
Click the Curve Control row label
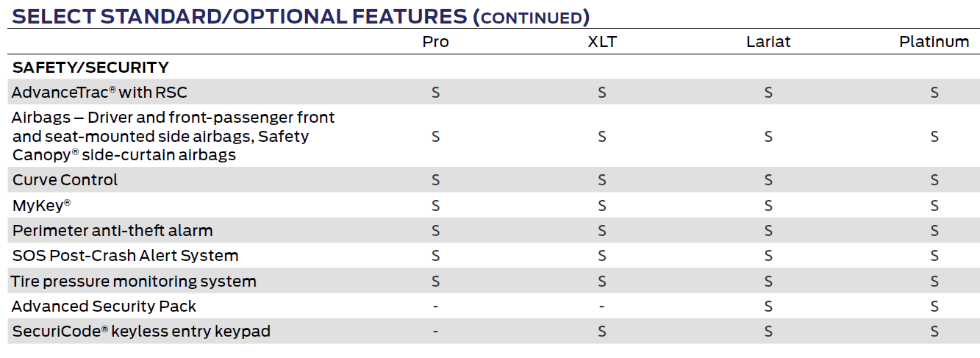65,180
